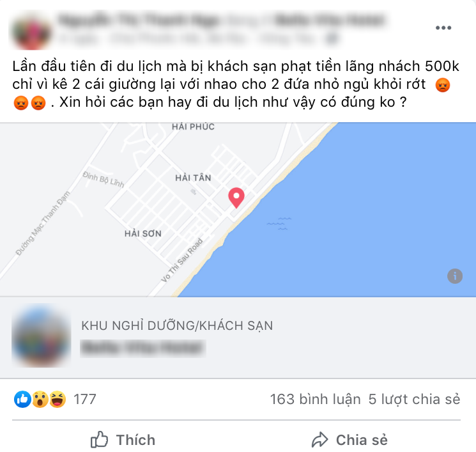Click the blue Like reaction icon
Image resolution: width=476 pixels, height=452 pixels.
click(22, 399)
